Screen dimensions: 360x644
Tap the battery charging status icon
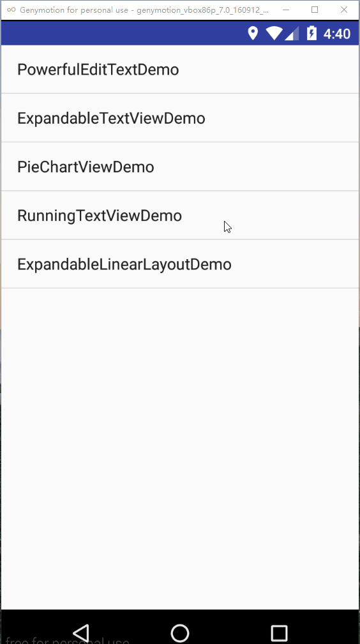point(312,33)
